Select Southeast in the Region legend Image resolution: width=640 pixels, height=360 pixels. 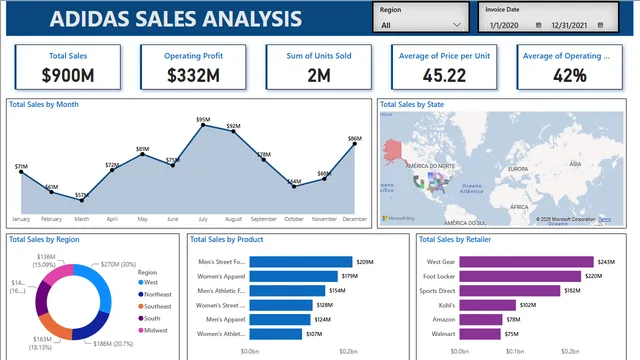[x=155, y=306]
